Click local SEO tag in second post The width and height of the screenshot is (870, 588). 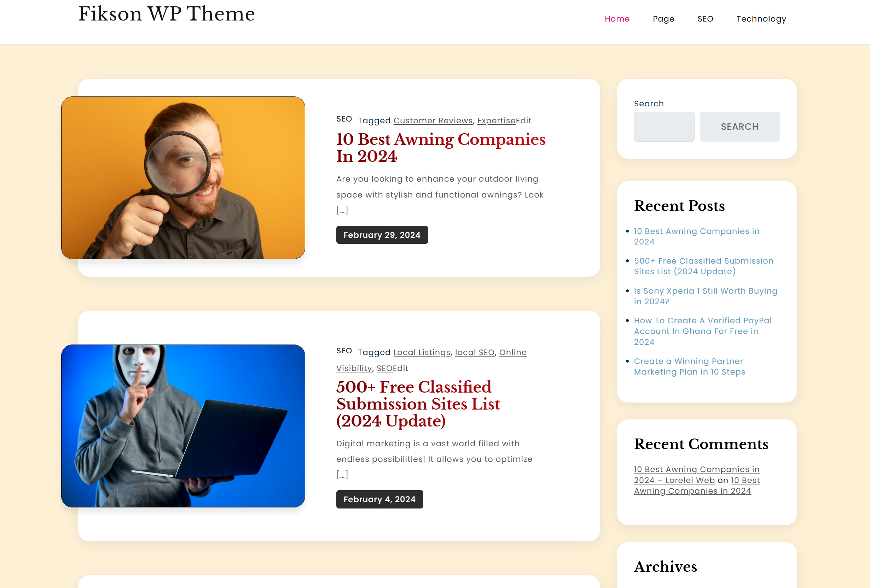475,352
